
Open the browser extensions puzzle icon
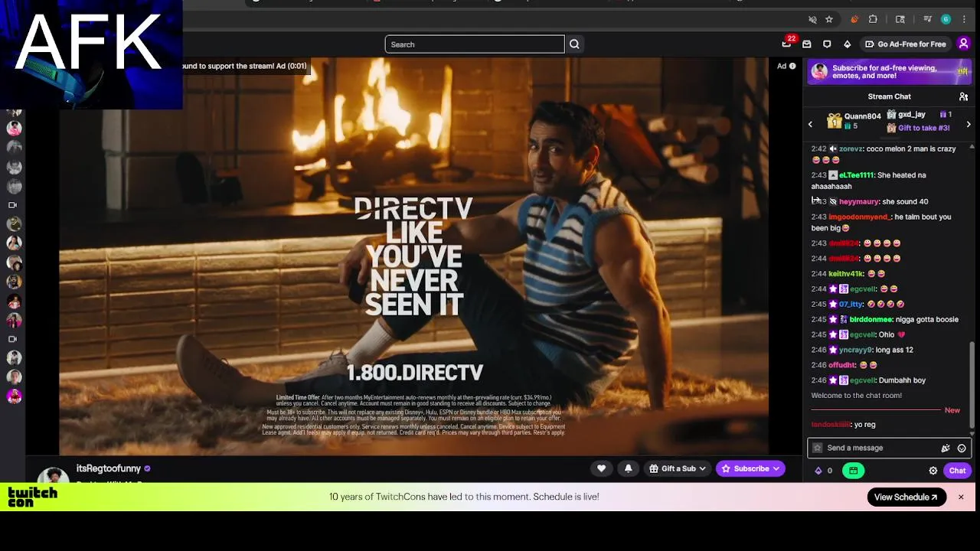(873, 19)
